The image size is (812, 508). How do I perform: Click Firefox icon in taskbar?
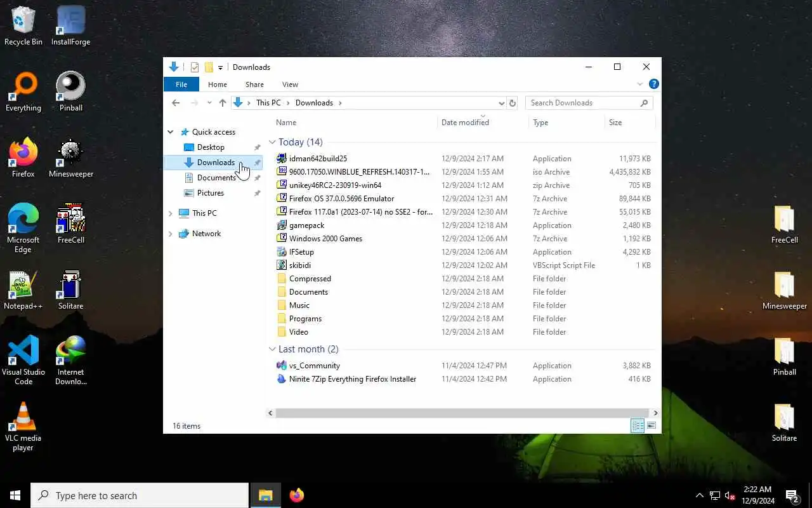tap(296, 495)
